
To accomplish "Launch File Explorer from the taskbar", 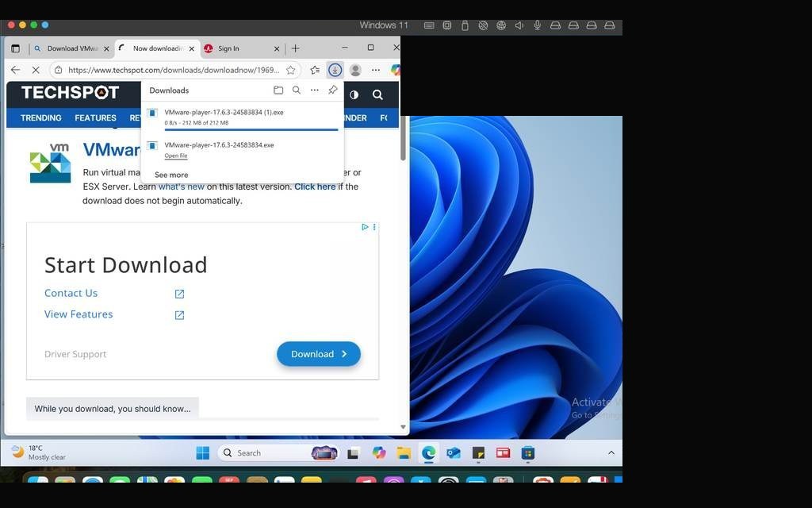I will click(x=404, y=453).
